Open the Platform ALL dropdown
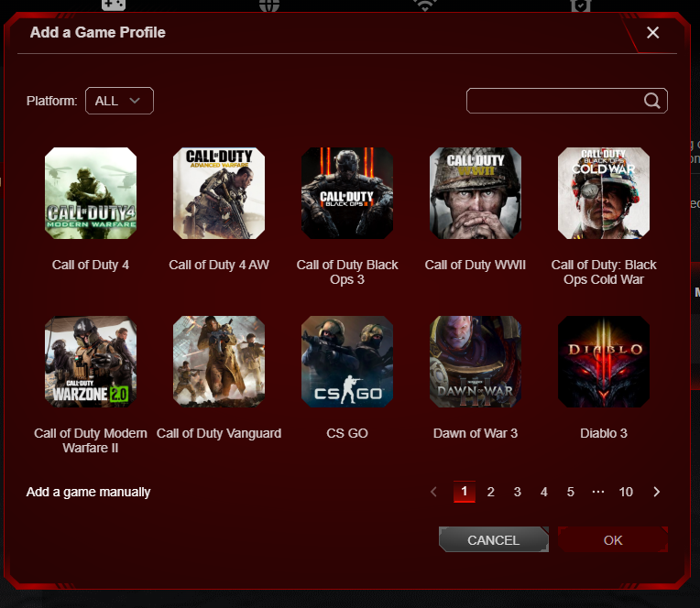This screenshot has height=608, width=700. tap(119, 101)
